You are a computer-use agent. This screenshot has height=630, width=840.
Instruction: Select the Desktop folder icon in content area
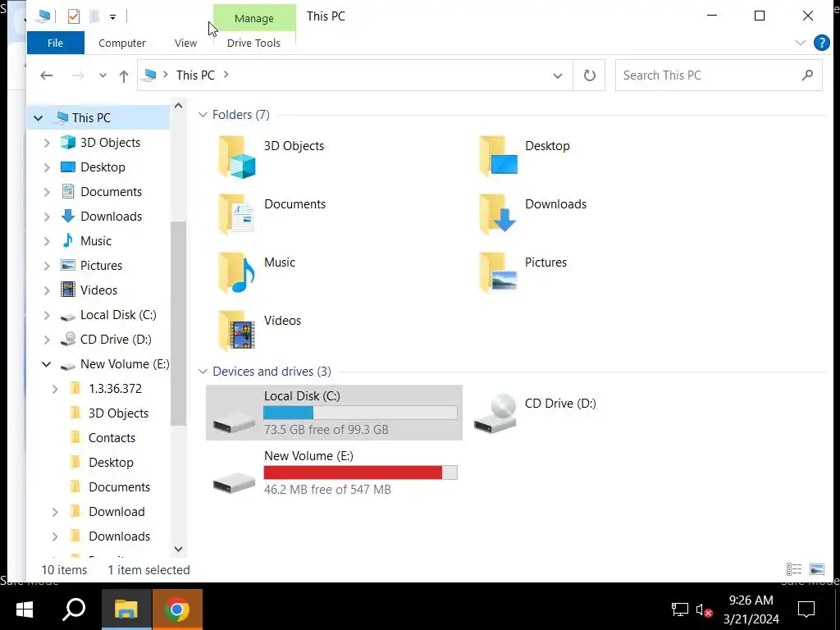click(498, 156)
